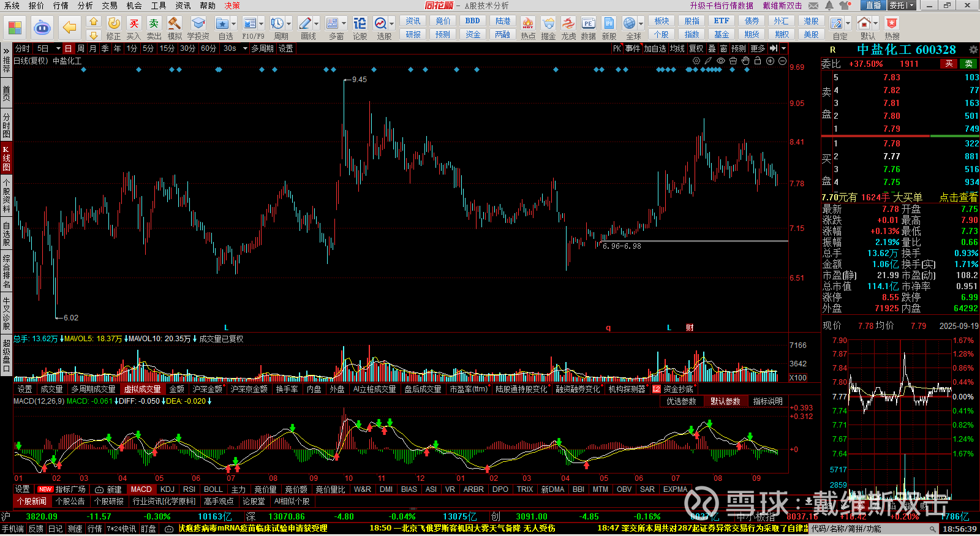Click the 指标说明 button

point(768,401)
